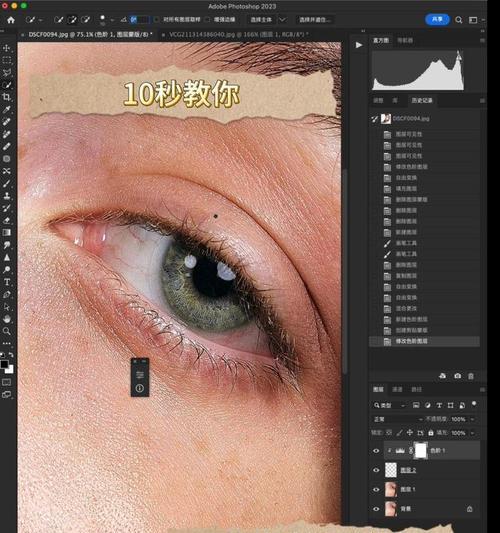Image resolution: width=500 pixels, height=533 pixels.
Task: Toggle the 增强边缘 checkbox
Action: pyautogui.click(x=207, y=20)
